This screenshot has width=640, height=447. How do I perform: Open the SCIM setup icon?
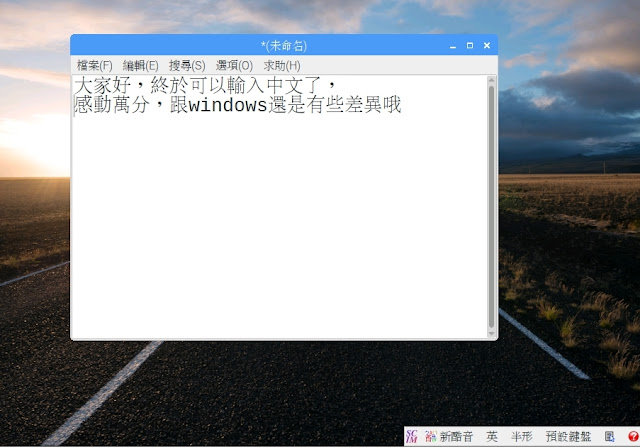tap(609, 437)
